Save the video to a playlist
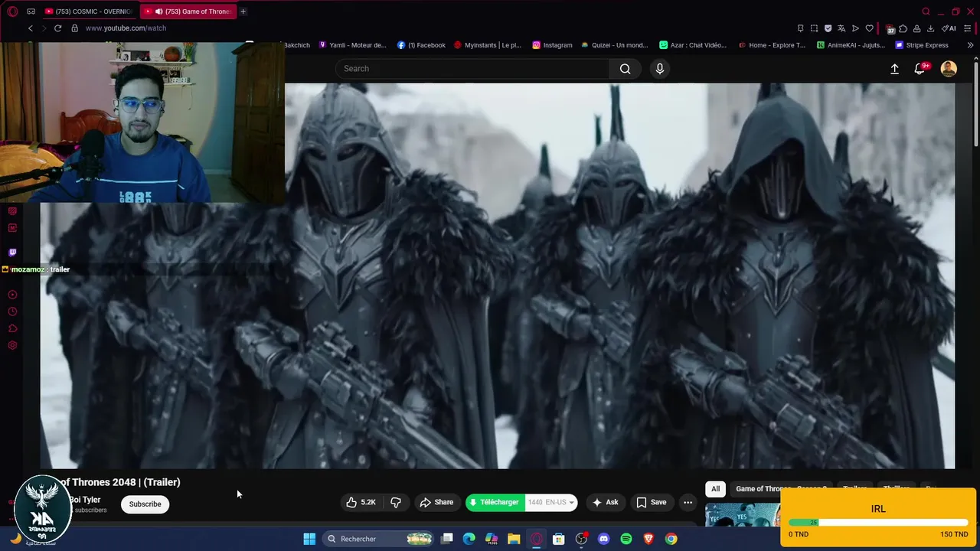 pyautogui.click(x=652, y=503)
